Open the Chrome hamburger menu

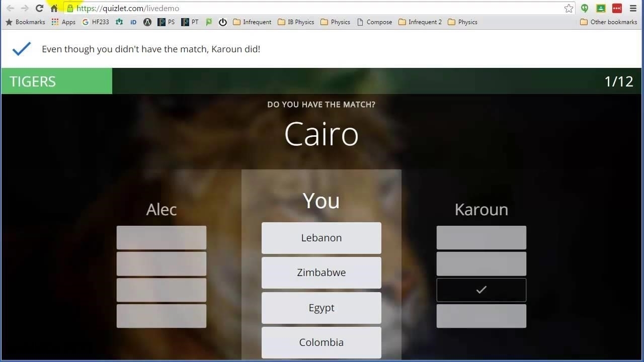633,8
